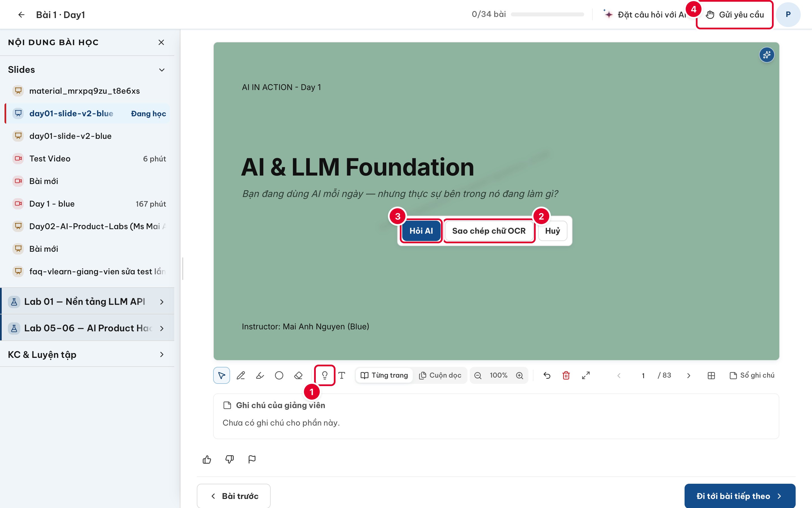Viewport: 812px width, 508px height.
Task: Open Đặt câu hỏi với AI
Action: point(645,14)
